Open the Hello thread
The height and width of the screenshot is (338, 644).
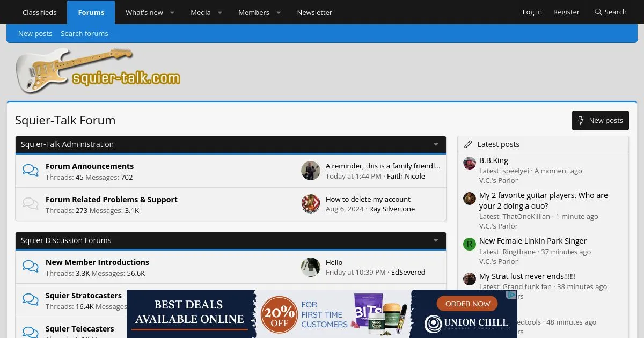tap(334, 262)
